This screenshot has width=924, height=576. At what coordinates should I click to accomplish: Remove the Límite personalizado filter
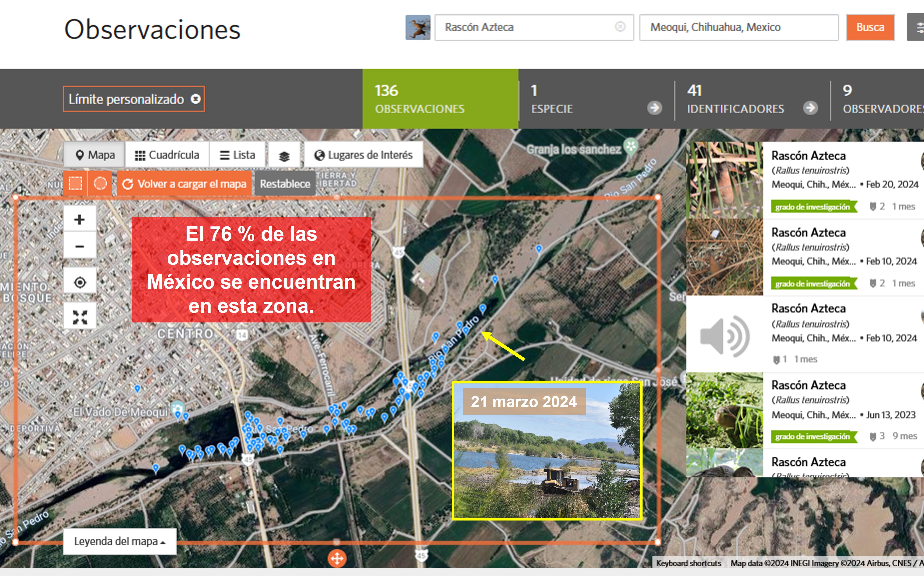pyautogui.click(x=196, y=99)
